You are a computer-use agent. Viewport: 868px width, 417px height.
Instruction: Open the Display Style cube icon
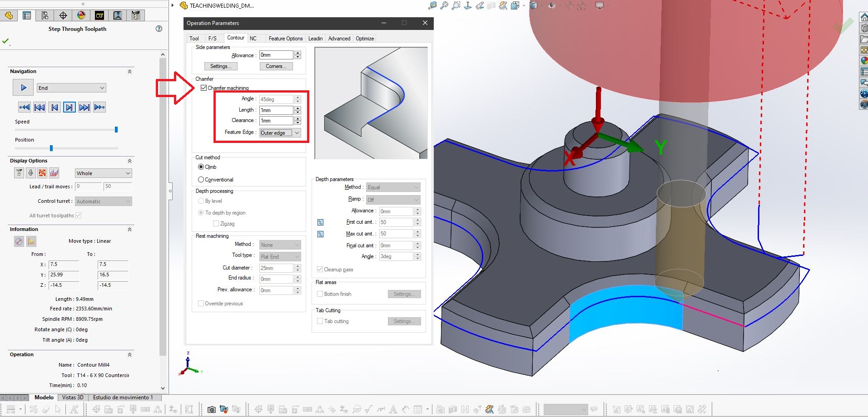534,5
